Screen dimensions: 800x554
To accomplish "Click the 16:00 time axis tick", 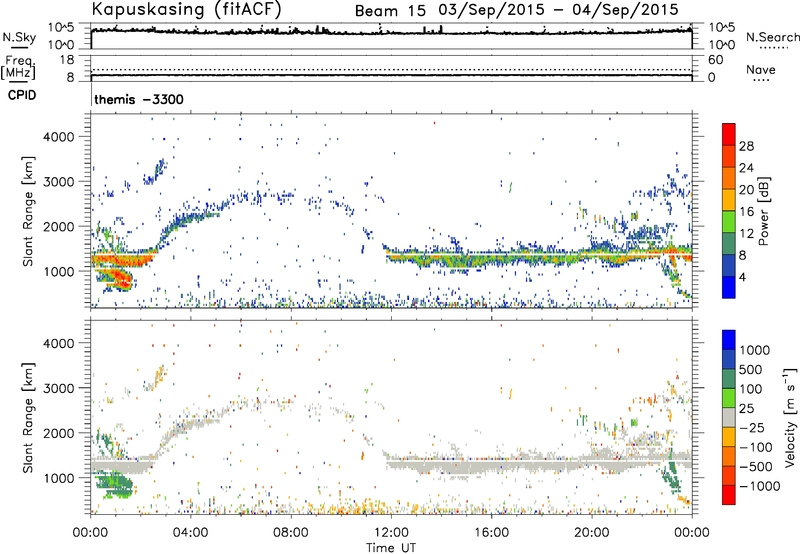I will pos(491,533).
